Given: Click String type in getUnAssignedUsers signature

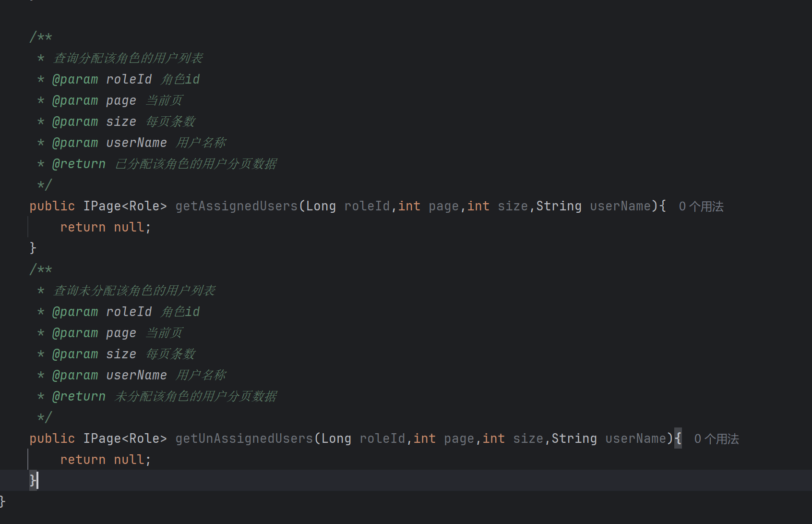Looking at the screenshot, I should tap(574, 439).
